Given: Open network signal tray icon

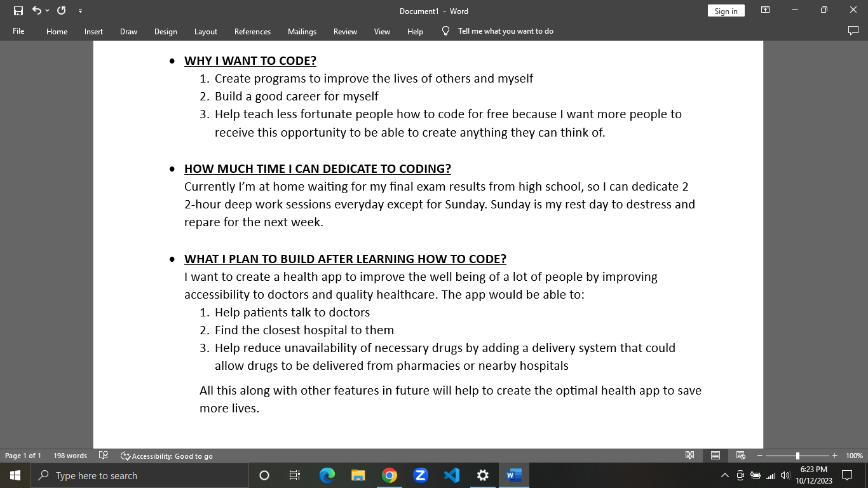Looking at the screenshot, I should [x=771, y=475].
